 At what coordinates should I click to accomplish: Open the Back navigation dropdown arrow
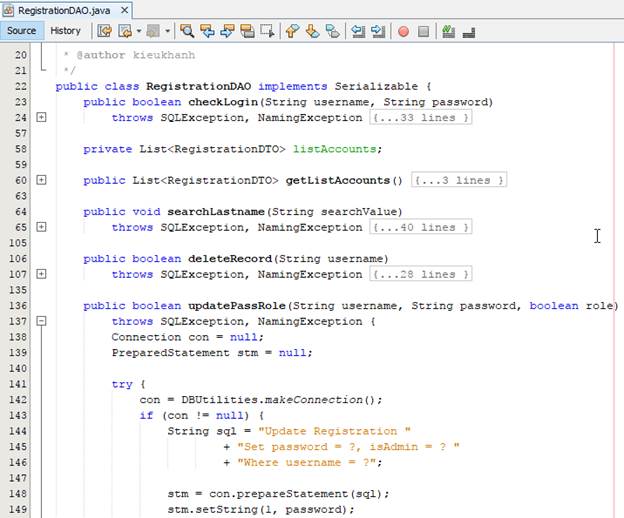pos(138,31)
